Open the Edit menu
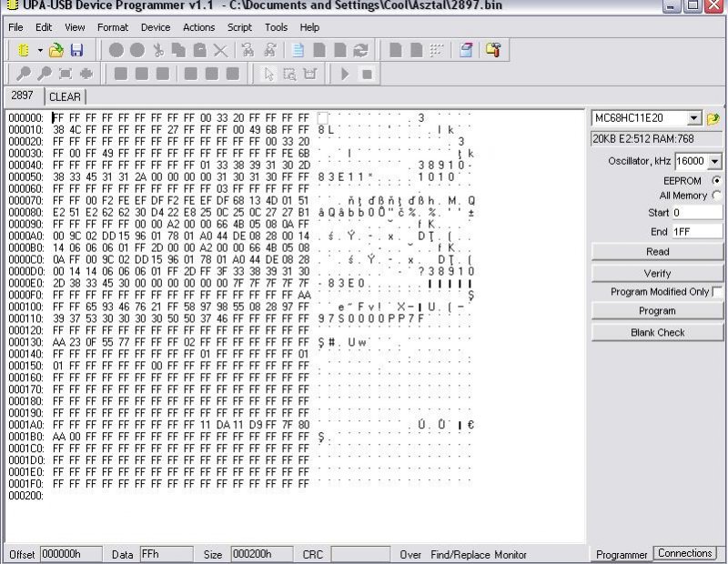Viewport: 728px width, 564px height. pos(44,27)
